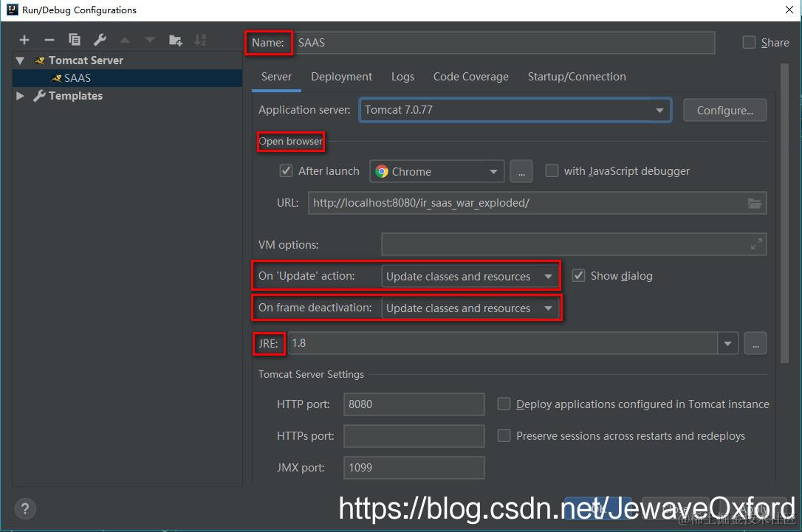Open the On 'Update' action dropdown
The height and width of the screenshot is (532, 802).
(470, 277)
